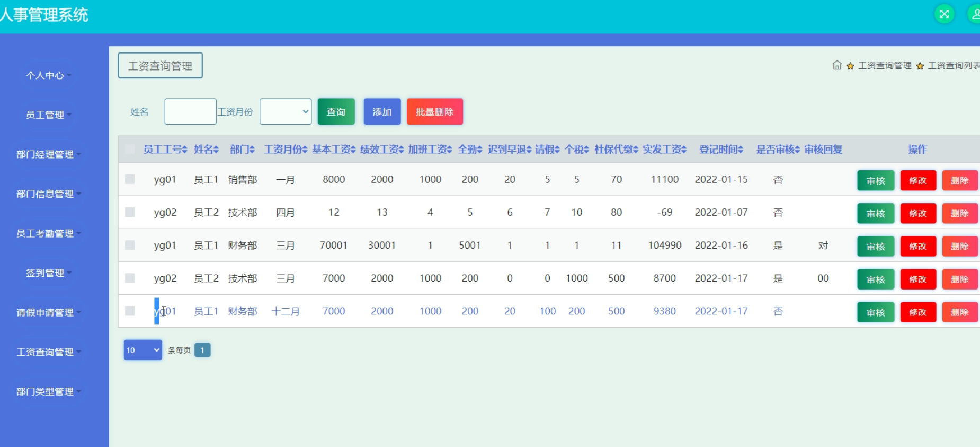Click the 2022-01-15 date cell
This screenshot has width=980, height=447.
[721, 179]
